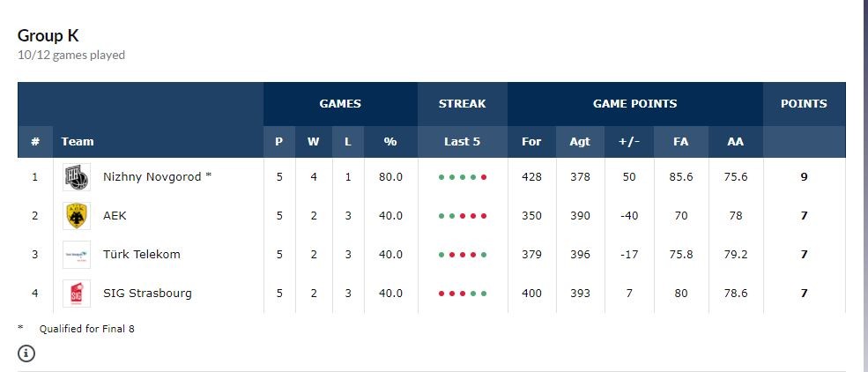Sort by the +/- difference column
The image size is (868, 372).
[x=629, y=141]
